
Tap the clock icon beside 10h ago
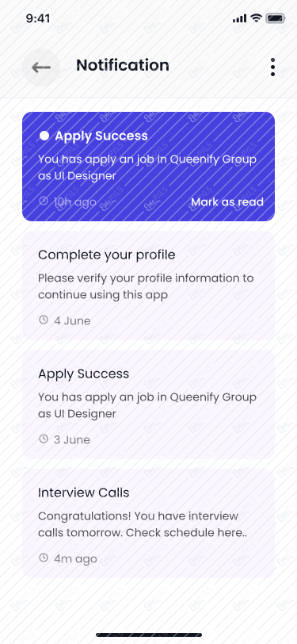point(44,201)
